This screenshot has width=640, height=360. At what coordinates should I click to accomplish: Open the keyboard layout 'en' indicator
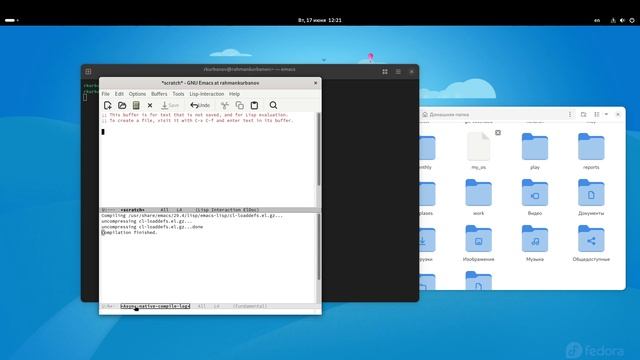pos(597,20)
